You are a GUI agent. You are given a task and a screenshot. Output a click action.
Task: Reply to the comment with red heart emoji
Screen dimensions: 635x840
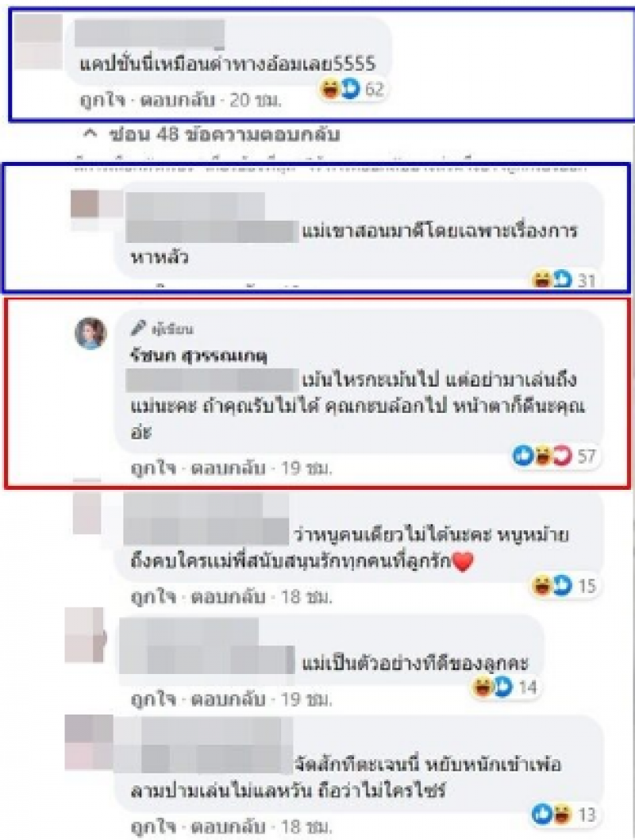(228, 596)
